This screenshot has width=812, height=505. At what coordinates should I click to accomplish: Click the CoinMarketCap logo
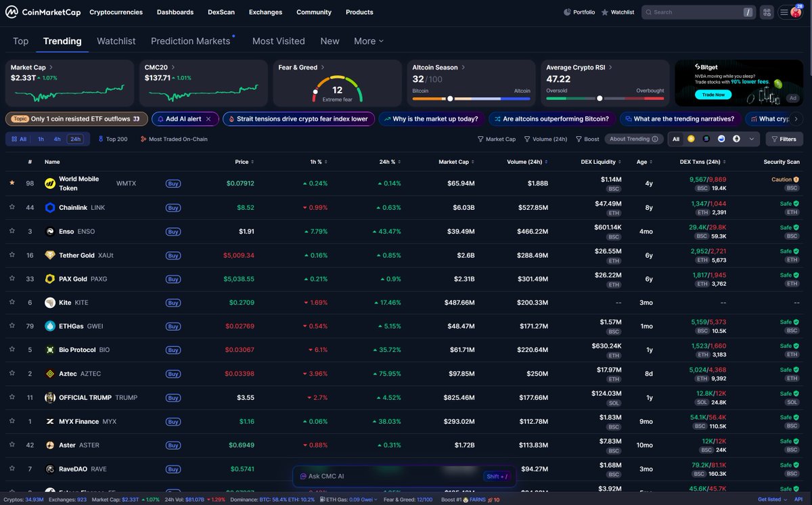pos(43,12)
